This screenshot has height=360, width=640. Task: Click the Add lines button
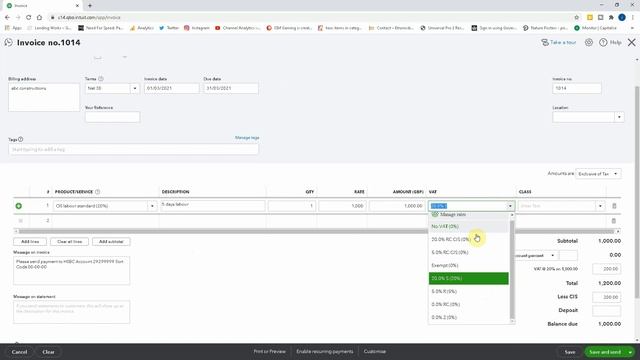pos(30,242)
